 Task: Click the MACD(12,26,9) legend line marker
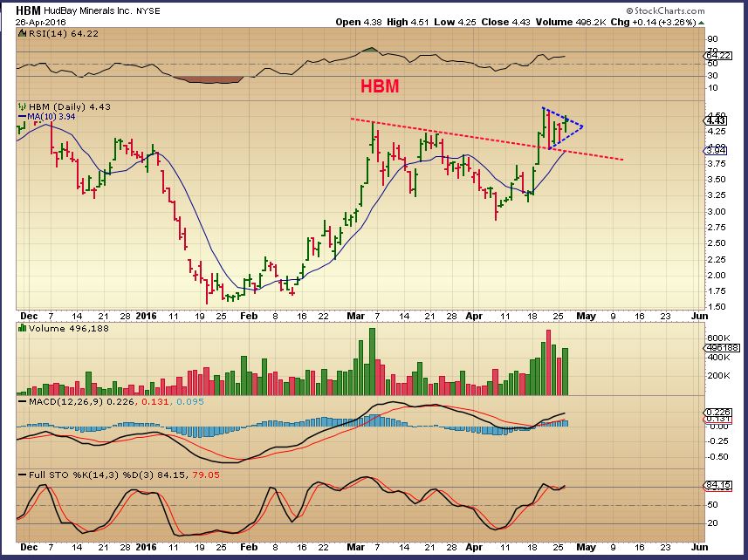coord(22,402)
